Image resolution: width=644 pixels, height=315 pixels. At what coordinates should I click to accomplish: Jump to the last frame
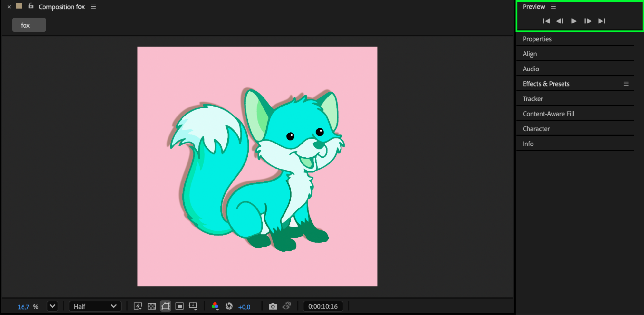(602, 21)
